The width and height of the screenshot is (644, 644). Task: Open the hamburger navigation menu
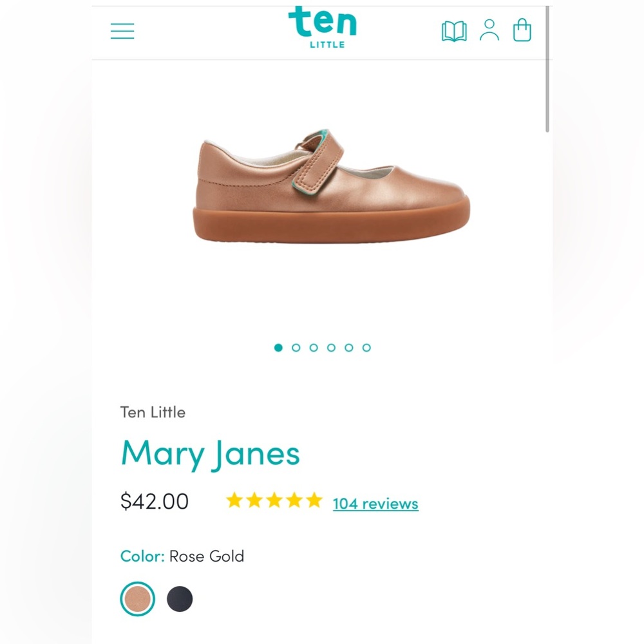pos(122,30)
